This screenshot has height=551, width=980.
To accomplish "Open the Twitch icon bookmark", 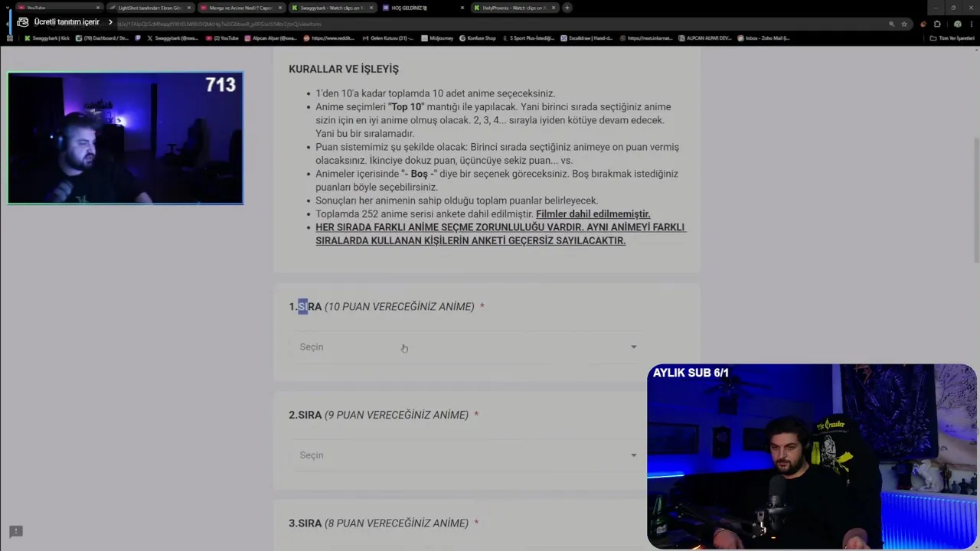I will (139, 37).
